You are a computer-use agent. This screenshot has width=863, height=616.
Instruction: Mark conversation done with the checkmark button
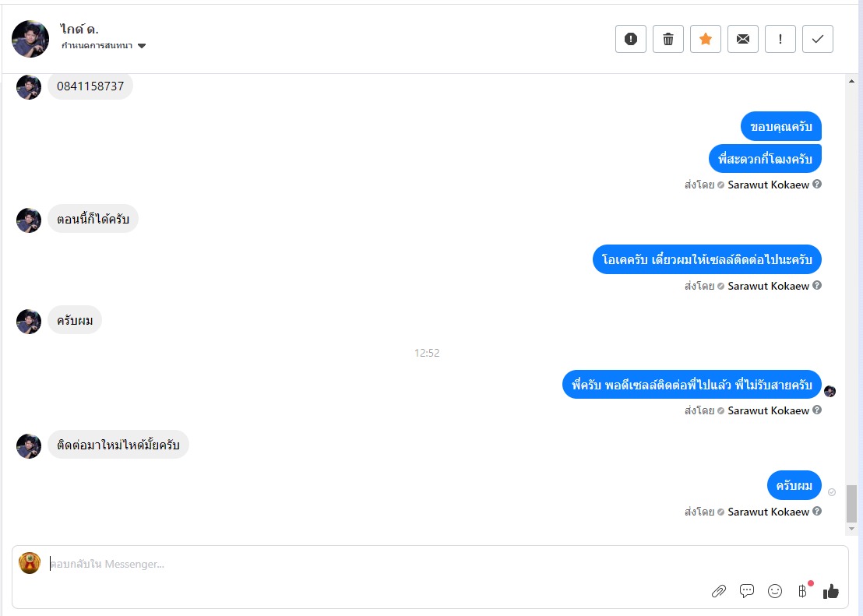tap(818, 39)
